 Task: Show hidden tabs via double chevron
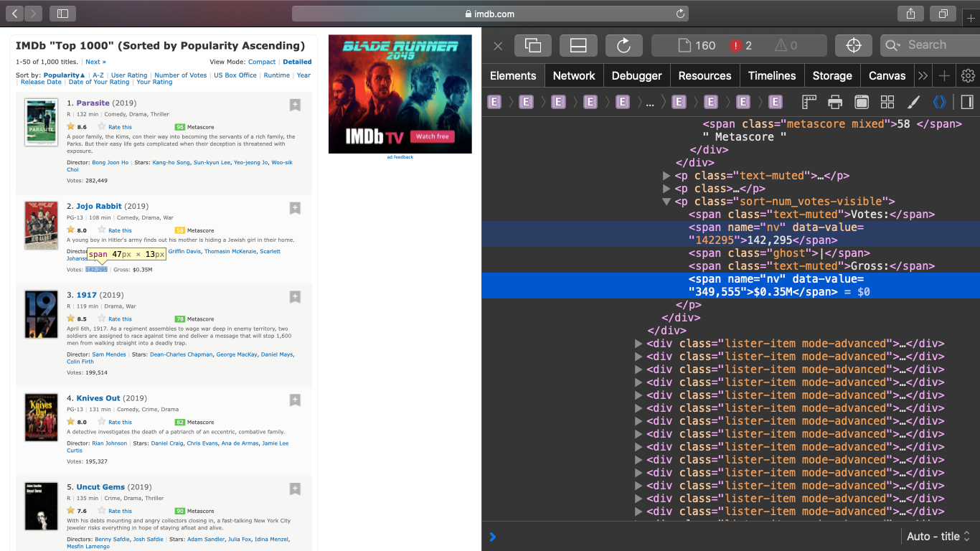coord(923,75)
